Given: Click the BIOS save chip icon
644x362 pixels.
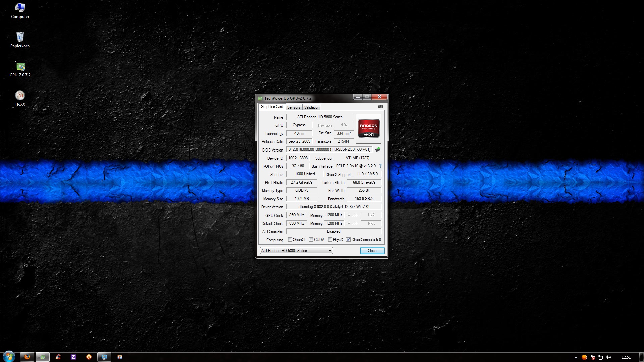Looking at the screenshot, I should (x=377, y=149).
